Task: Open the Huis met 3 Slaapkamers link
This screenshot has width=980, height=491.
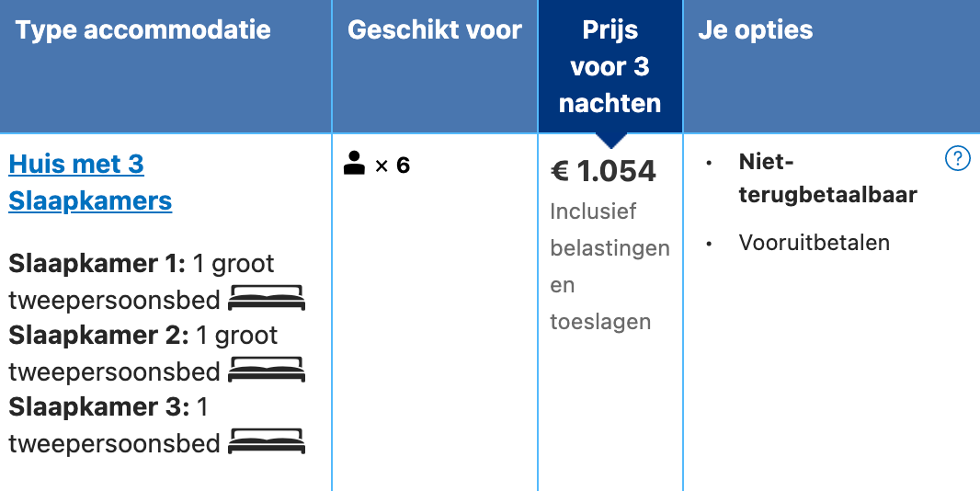Action: pos(90,183)
